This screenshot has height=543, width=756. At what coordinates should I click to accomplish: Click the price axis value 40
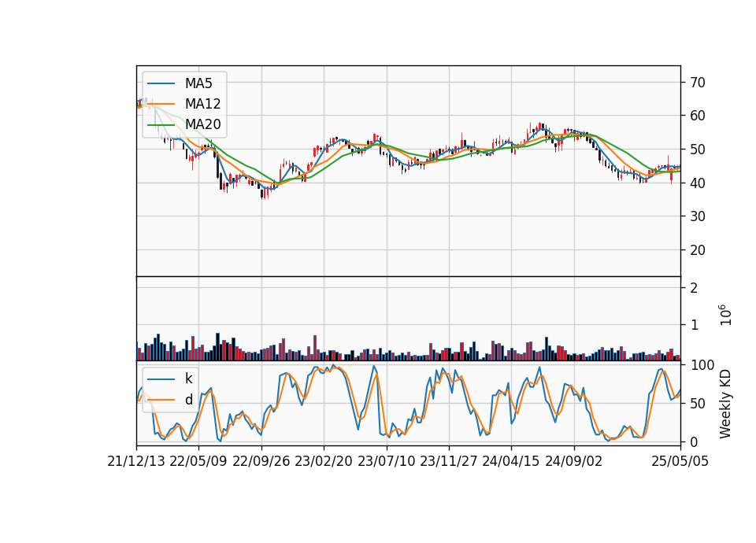[698, 183]
